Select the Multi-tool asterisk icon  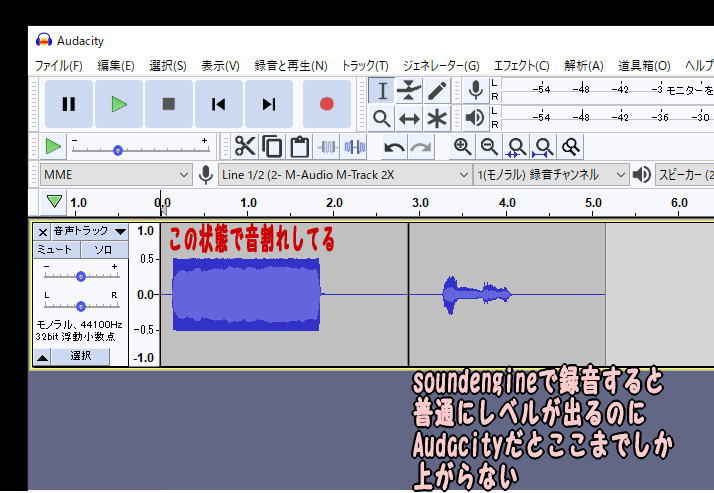click(437, 119)
